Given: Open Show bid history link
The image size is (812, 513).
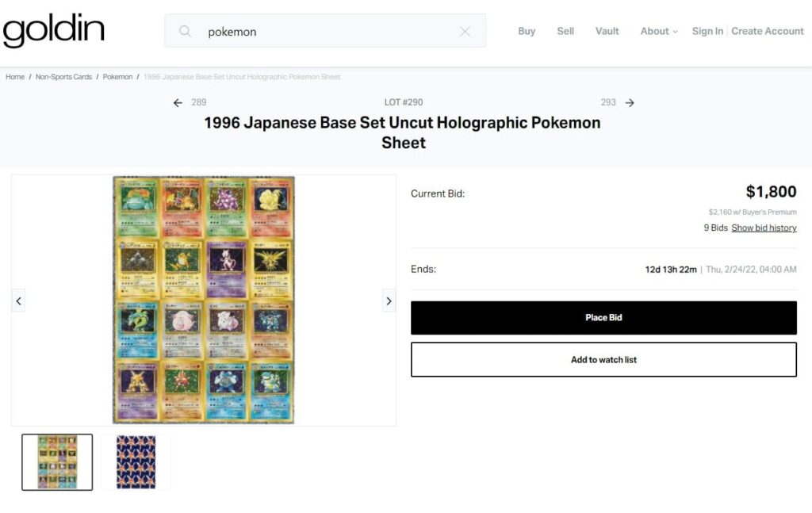Looking at the screenshot, I should (764, 228).
